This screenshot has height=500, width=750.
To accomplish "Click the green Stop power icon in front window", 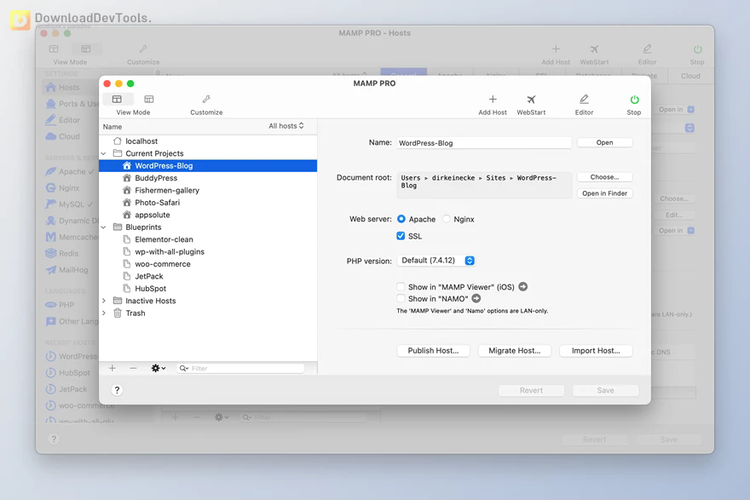I will 634,100.
